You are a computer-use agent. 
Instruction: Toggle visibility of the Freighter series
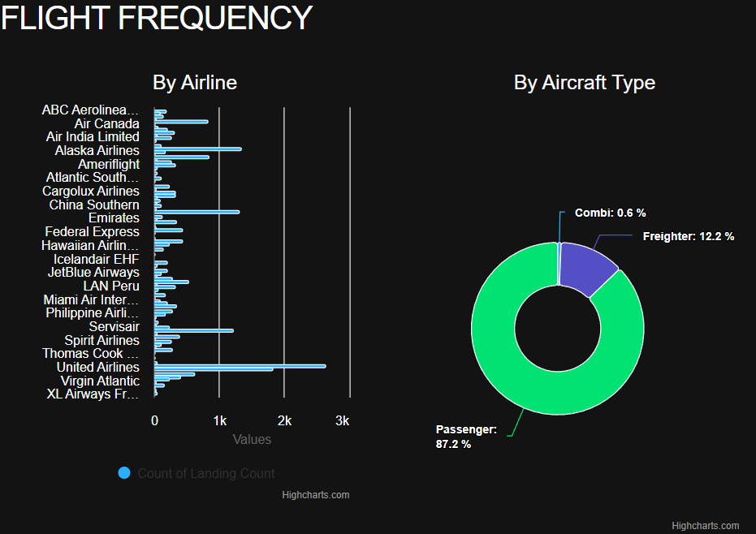tap(691, 236)
